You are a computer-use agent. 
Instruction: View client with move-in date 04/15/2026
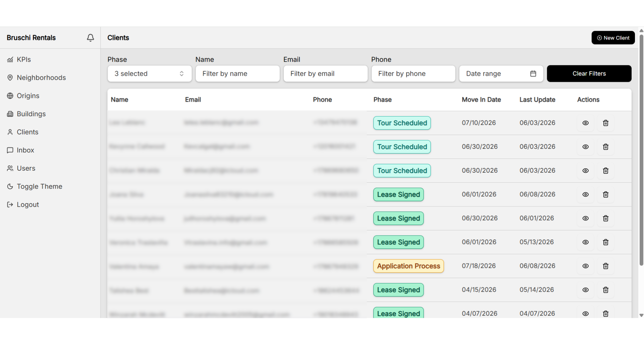(x=586, y=290)
